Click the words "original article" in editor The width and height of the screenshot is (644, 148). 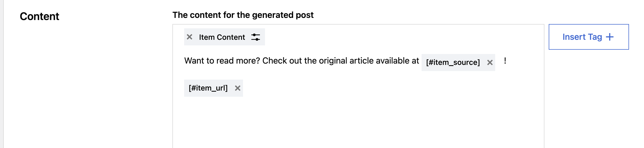(346, 61)
